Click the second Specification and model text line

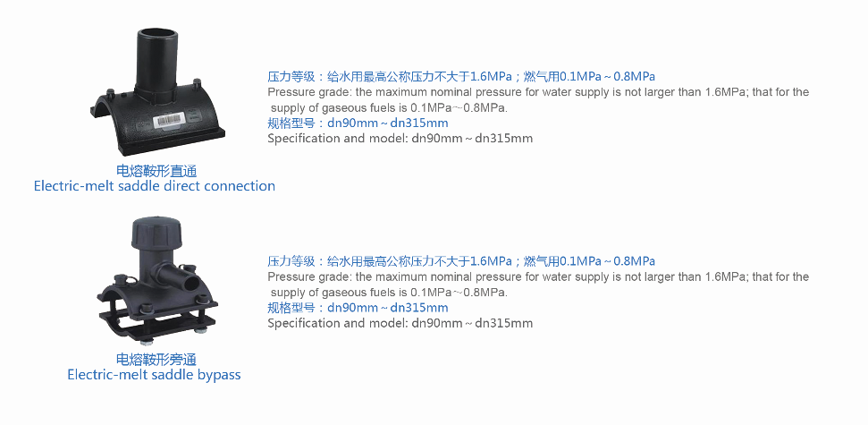click(x=400, y=323)
